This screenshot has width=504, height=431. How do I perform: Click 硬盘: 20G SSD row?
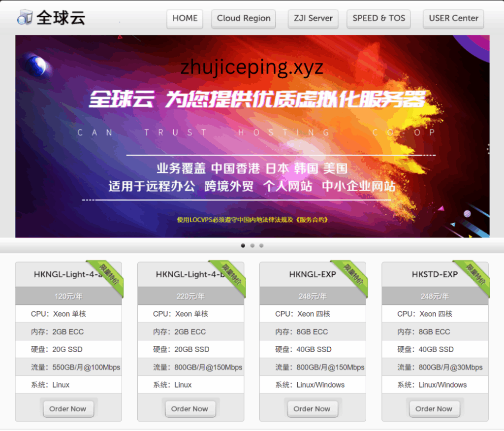[x=68, y=349]
